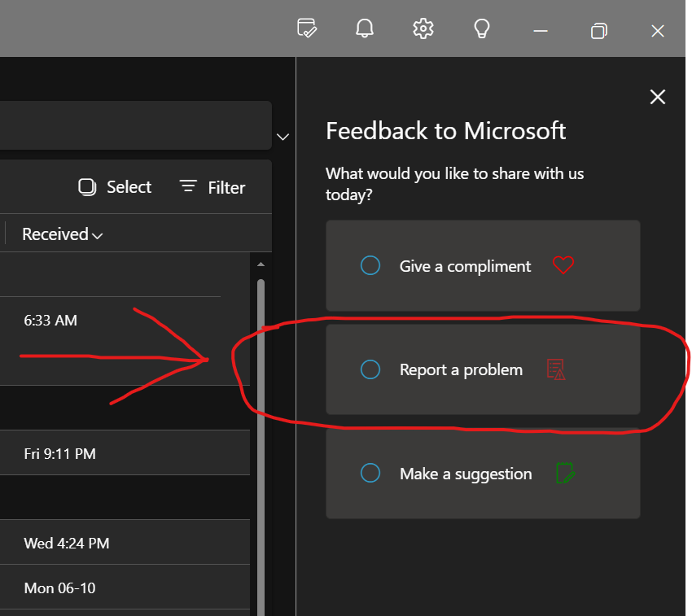Open the My Day calendar-check icon
692x616 pixels.
coord(307,28)
